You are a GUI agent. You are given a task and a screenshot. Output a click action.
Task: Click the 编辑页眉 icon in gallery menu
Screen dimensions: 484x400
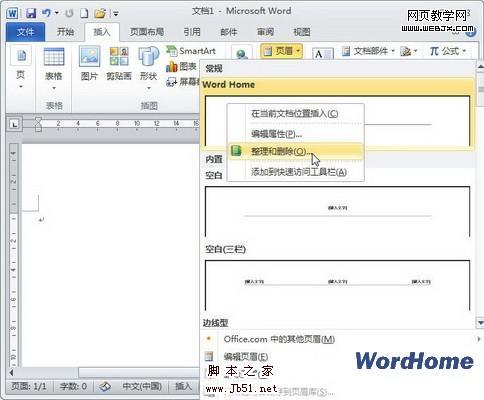[209, 357]
